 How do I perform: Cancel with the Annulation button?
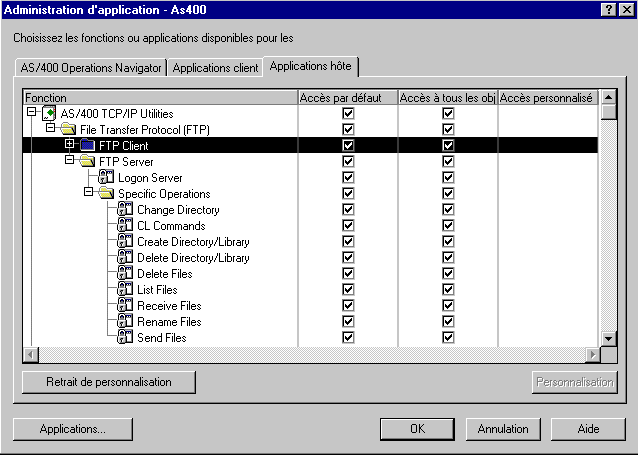point(503,429)
